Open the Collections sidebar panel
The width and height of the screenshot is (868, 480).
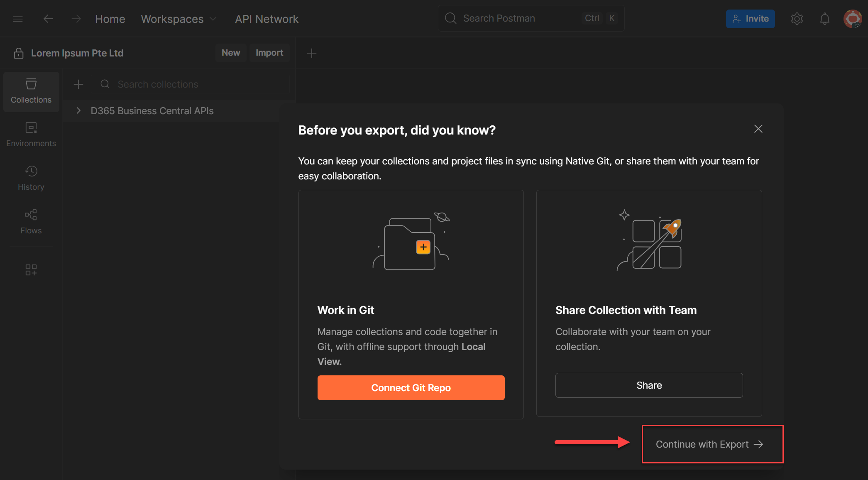click(31, 91)
